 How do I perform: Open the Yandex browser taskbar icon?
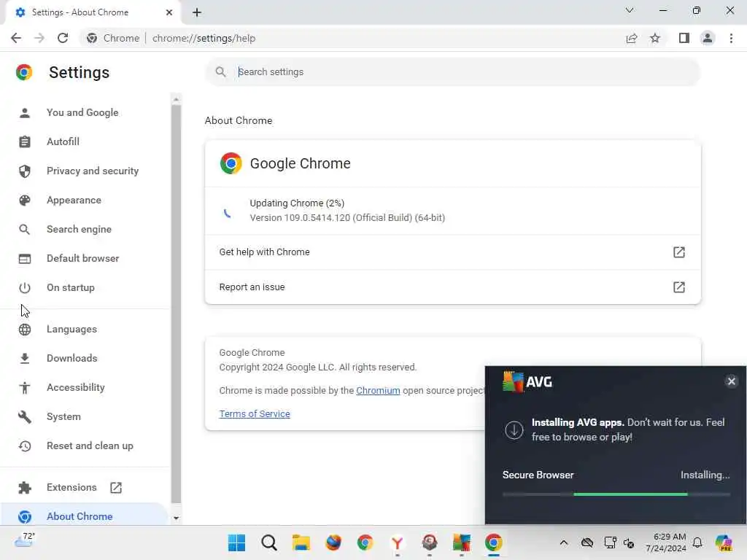pyautogui.click(x=398, y=542)
